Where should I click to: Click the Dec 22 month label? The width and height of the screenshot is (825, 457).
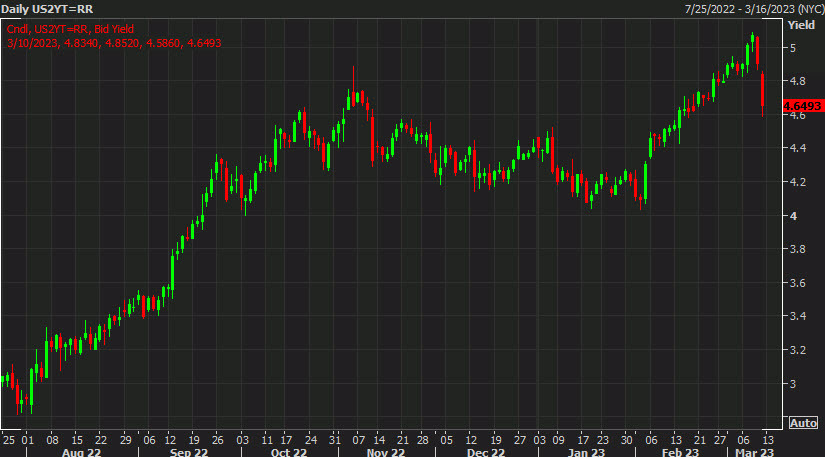pyautogui.click(x=486, y=452)
